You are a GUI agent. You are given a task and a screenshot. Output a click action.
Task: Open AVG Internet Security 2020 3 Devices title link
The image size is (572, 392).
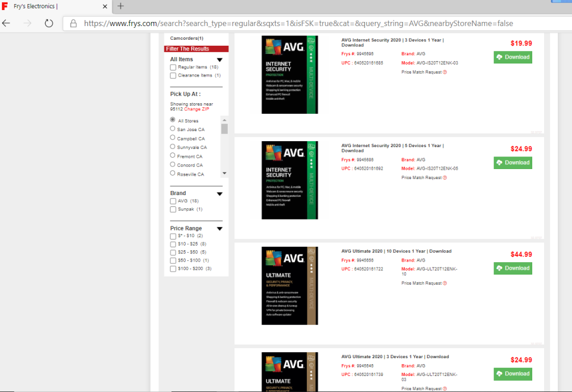(x=393, y=43)
